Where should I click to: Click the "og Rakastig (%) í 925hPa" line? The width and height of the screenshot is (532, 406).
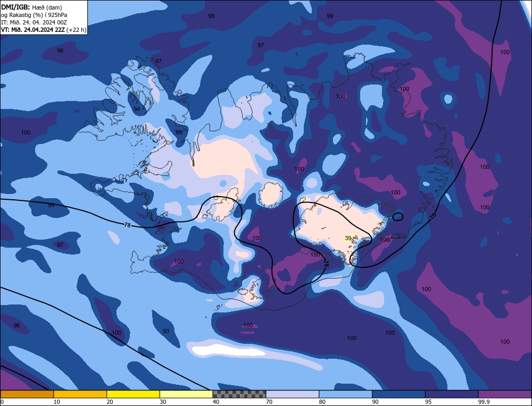tap(34, 15)
